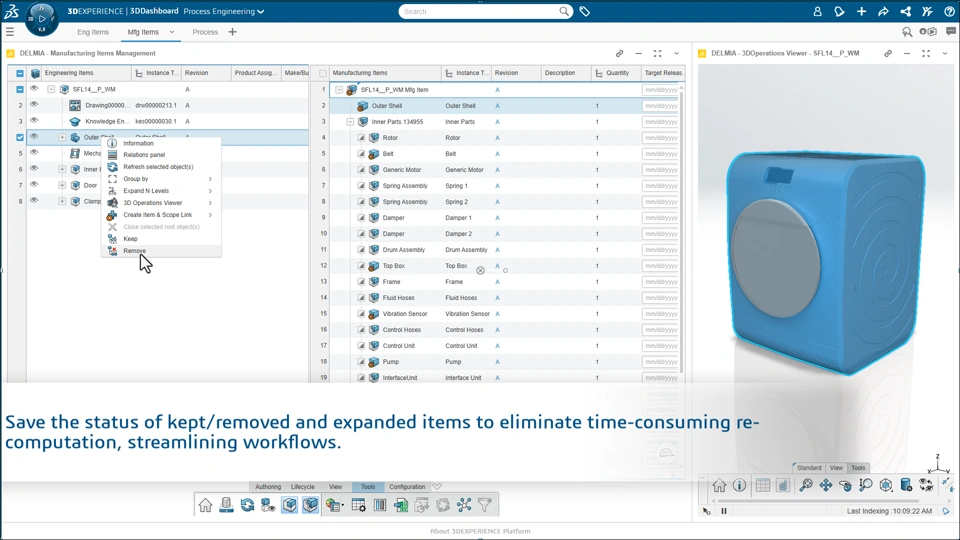The image size is (960, 540).
Task: Expand the Door engineering item
Action: click(x=62, y=185)
